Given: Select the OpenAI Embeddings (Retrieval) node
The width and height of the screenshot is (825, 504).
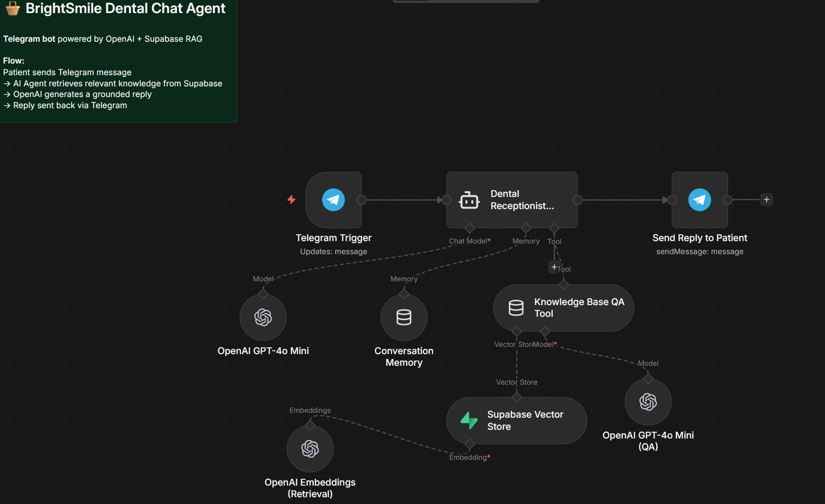Looking at the screenshot, I should (x=310, y=449).
